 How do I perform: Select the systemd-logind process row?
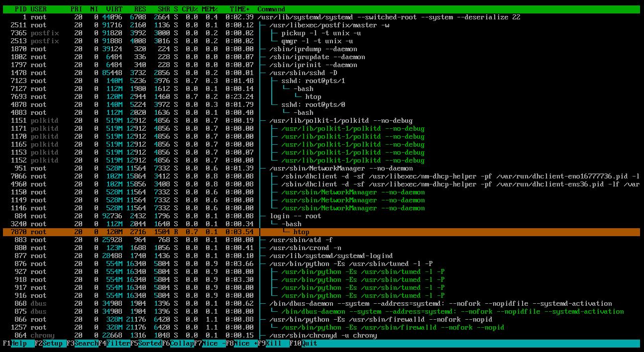tap(321, 256)
